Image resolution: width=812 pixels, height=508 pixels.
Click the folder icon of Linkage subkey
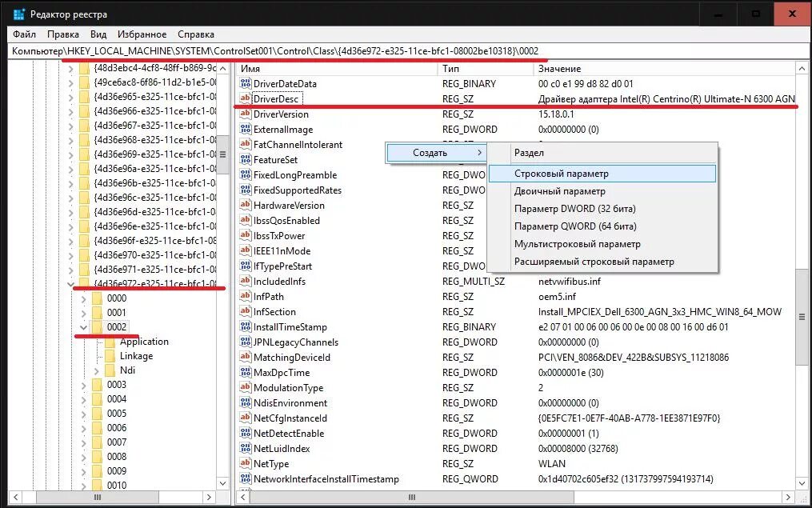tap(110, 356)
